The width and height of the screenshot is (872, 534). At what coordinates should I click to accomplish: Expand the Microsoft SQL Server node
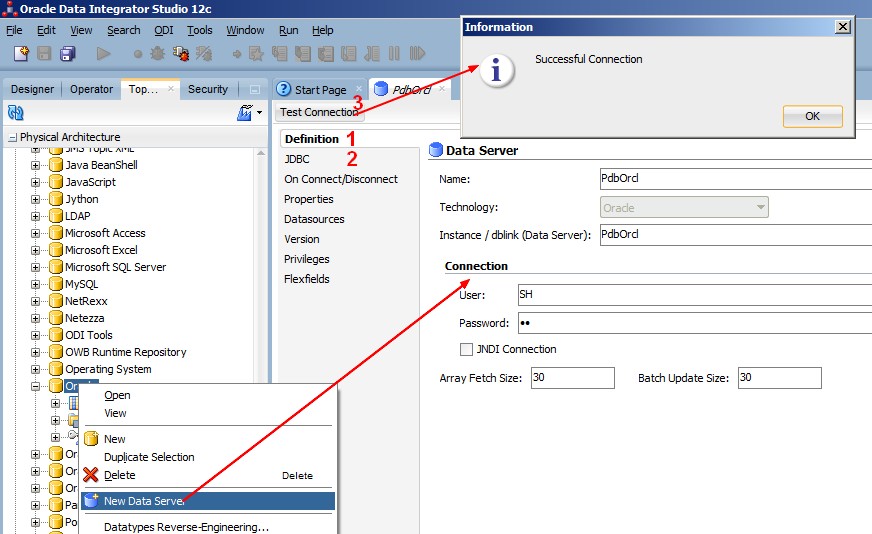[36, 267]
